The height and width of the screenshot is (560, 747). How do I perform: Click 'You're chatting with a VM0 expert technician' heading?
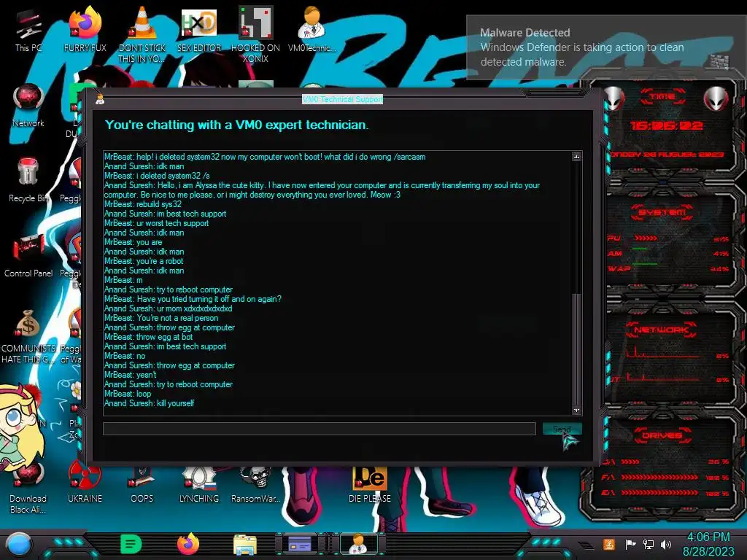tap(237, 125)
